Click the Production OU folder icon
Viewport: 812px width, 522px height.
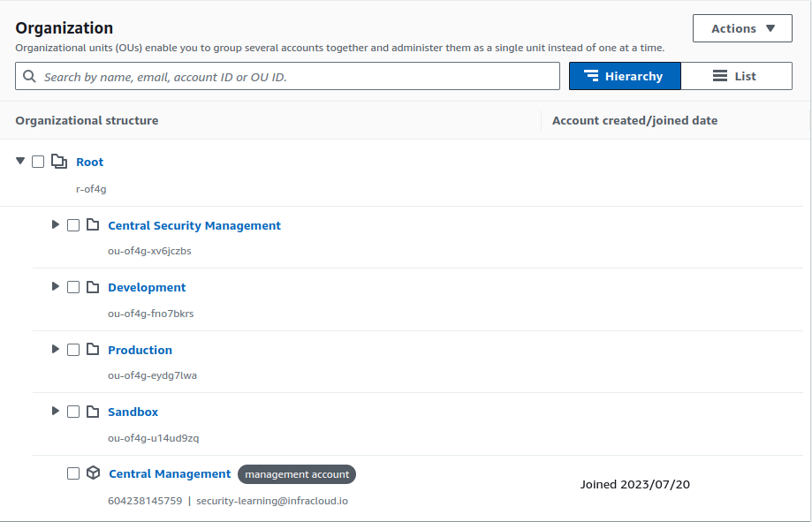pyautogui.click(x=93, y=350)
